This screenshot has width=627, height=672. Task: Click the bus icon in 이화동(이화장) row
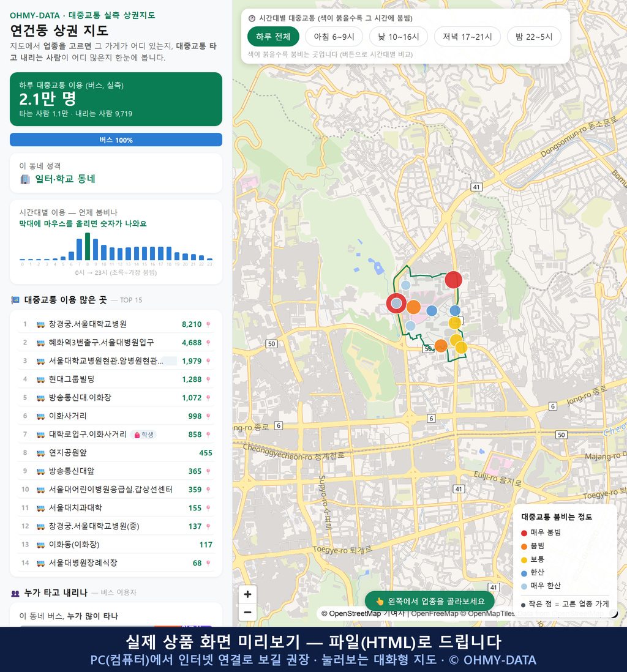pyautogui.click(x=40, y=545)
